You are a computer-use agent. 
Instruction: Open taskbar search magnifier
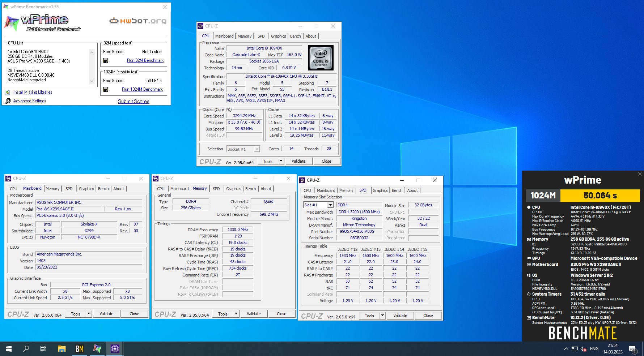click(x=26, y=349)
